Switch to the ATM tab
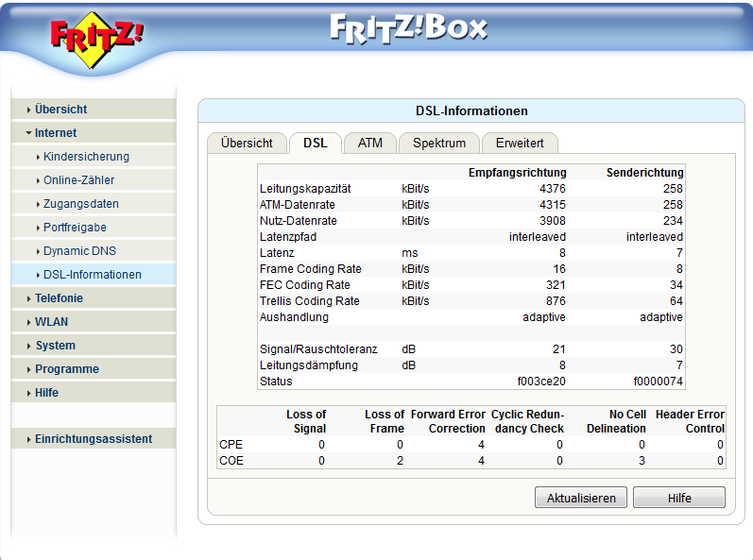This screenshot has height=560, width=753. pyautogui.click(x=370, y=143)
